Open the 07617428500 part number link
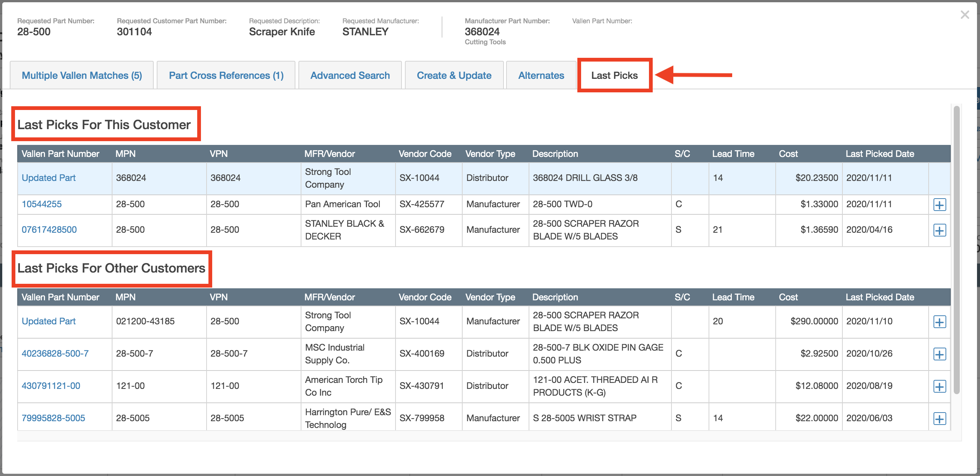The image size is (980, 476). click(x=49, y=230)
